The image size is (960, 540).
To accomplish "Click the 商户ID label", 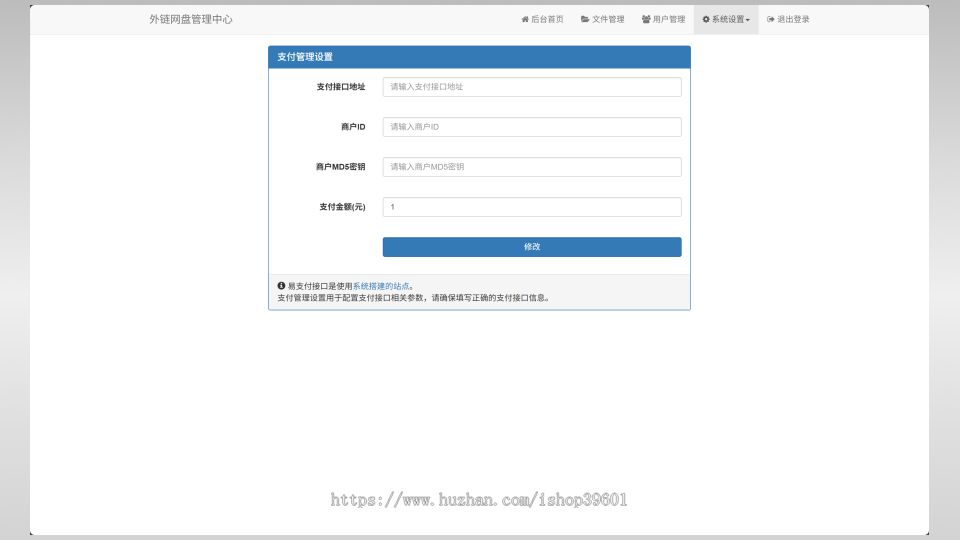I will point(353,127).
